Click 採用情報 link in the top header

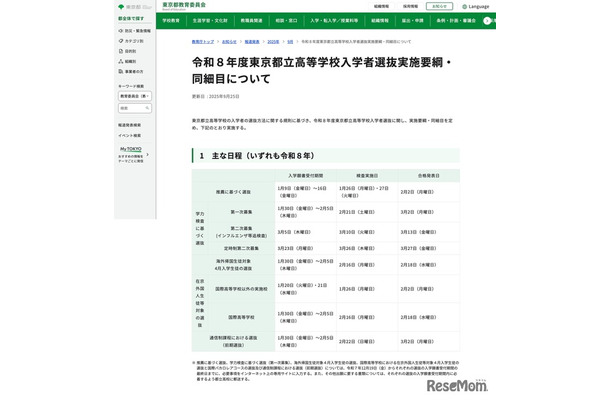coord(410,7)
